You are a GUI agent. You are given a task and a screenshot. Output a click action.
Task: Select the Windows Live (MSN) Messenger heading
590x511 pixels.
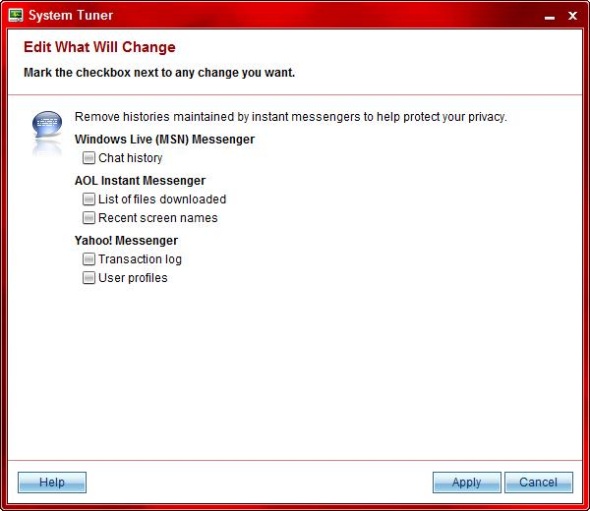pos(164,139)
